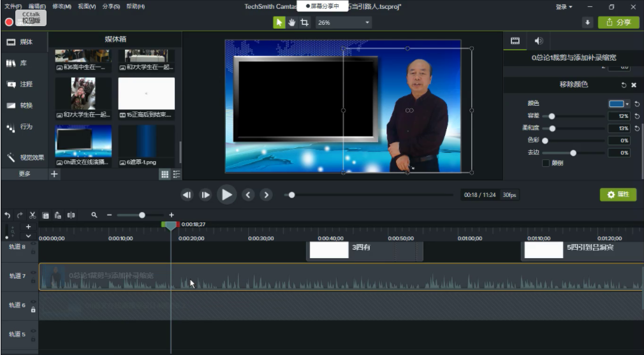This screenshot has height=355, width=644.
Task: Reset the 容差 tolerance value
Action: [x=637, y=116]
